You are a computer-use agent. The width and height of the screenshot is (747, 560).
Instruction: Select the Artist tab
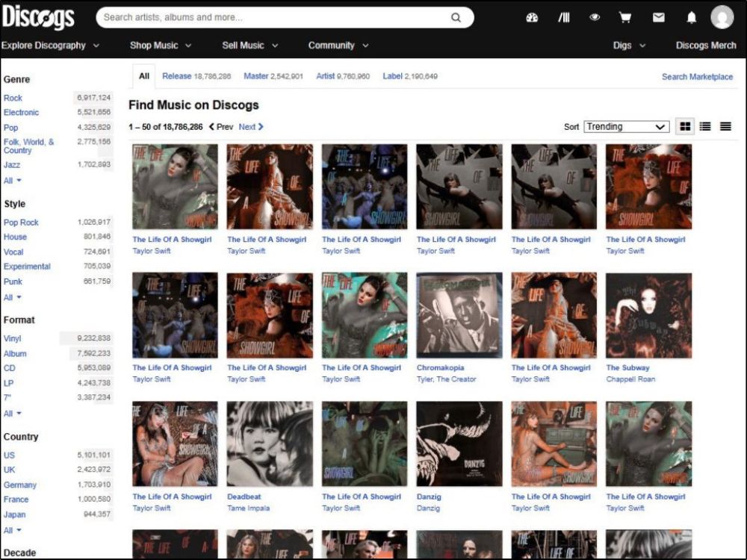pos(343,76)
